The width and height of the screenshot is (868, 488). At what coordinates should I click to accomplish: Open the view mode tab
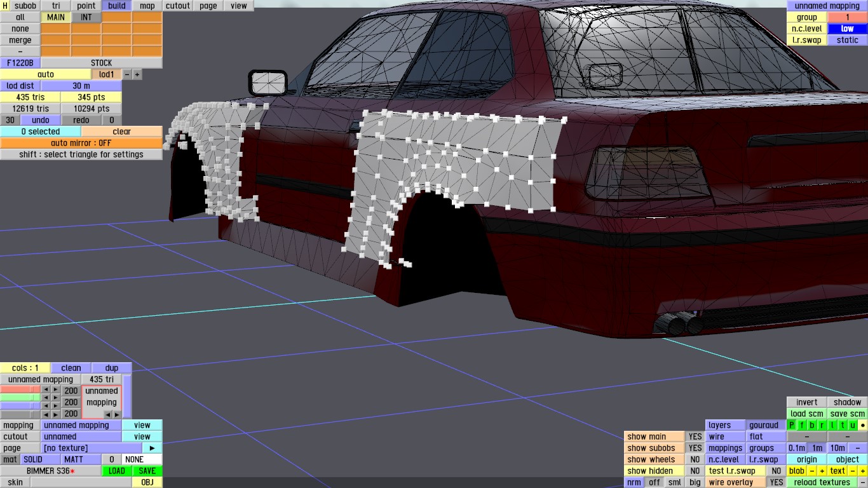pyautogui.click(x=239, y=6)
